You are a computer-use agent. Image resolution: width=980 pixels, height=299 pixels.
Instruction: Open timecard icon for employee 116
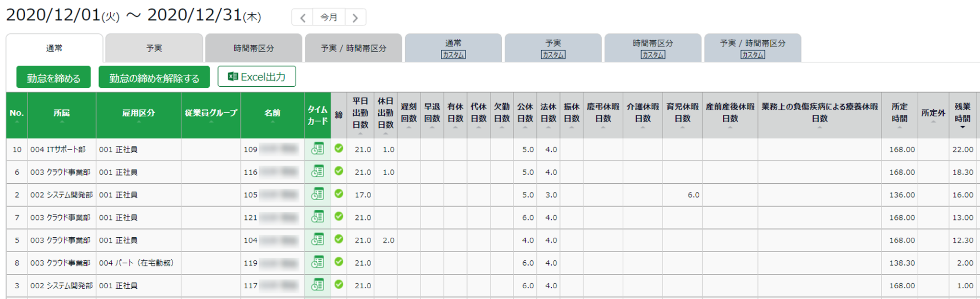coord(317,172)
